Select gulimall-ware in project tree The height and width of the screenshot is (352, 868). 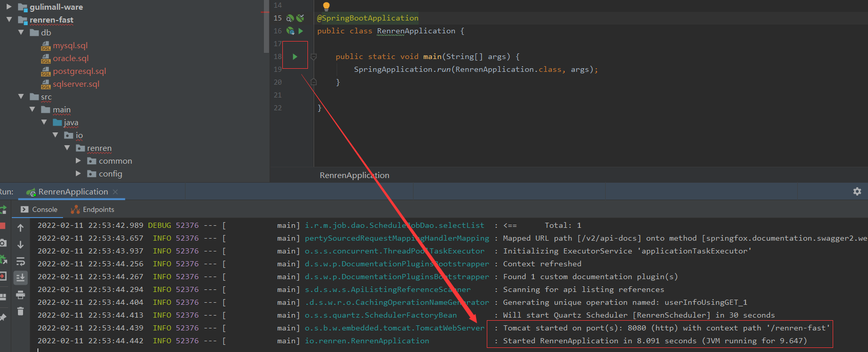(x=56, y=7)
